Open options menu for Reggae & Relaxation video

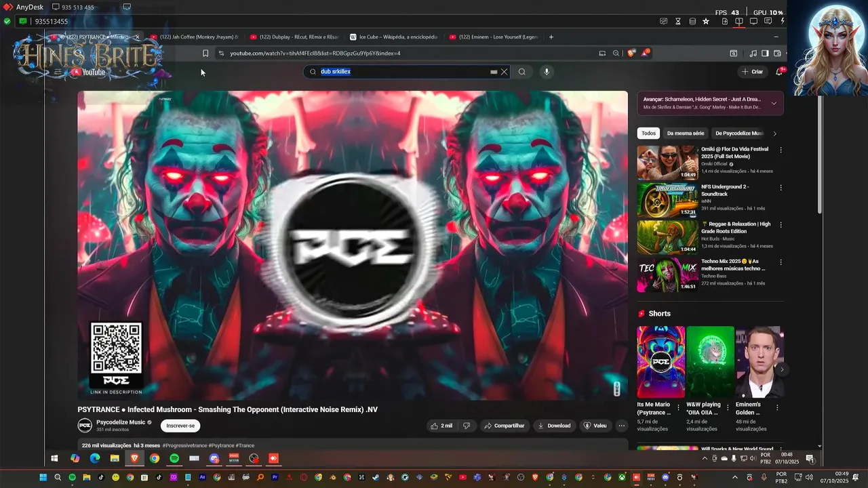[x=781, y=224]
